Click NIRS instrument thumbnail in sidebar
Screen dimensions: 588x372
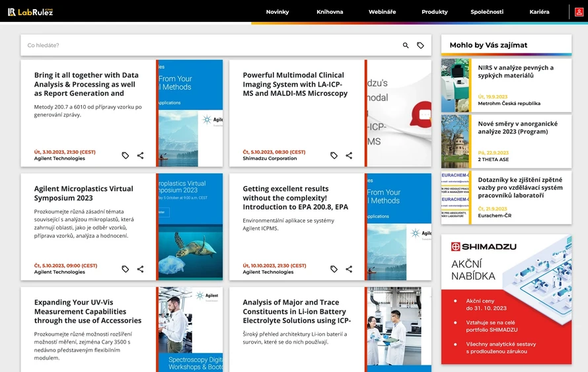click(x=455, y=85)
